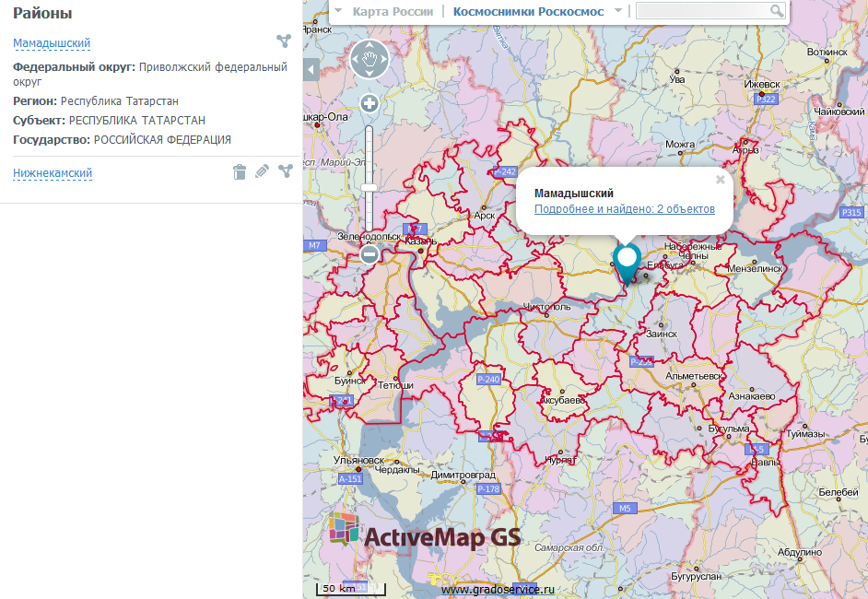Close the Мамадышский popup balloon
Viewport: 868px width, 599px height.
[x=721, y=180]
